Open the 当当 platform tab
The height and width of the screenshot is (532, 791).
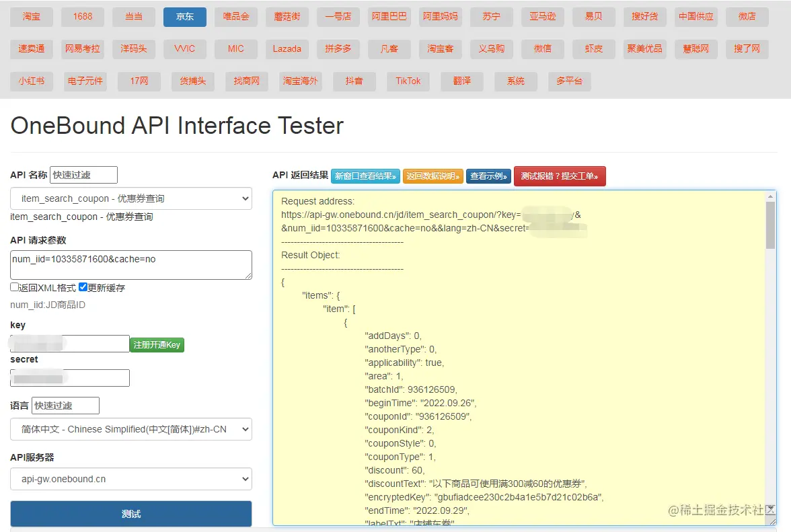(134, 17)
